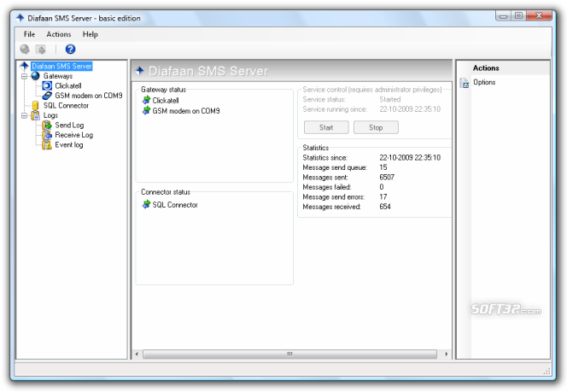567x392 pixels.
Task: Click SQL Connector status icon in Connector status
Action: point(146,204)
